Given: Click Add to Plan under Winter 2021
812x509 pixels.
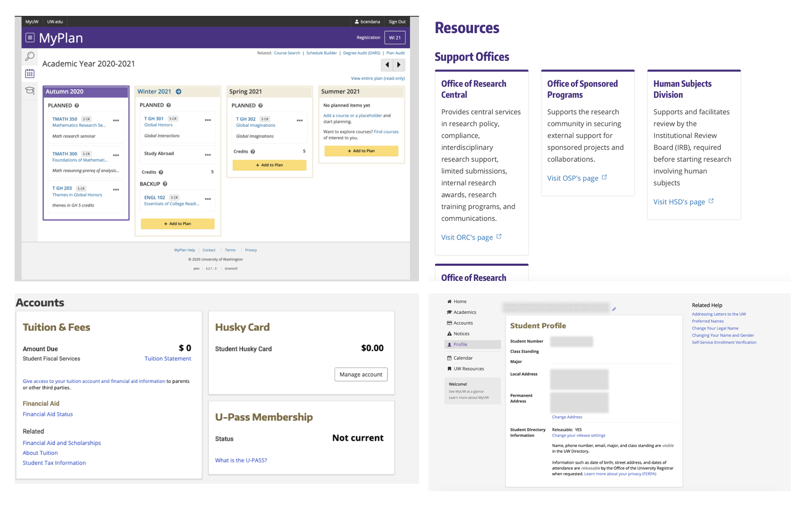Looking at the screenshot, I should click(178, 224).
